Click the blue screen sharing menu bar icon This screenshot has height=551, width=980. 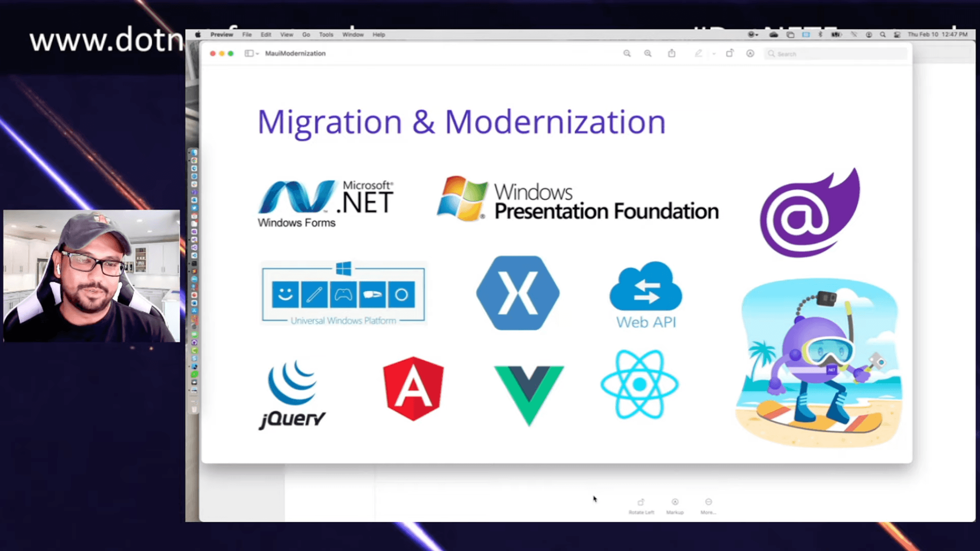pos(806,34)
